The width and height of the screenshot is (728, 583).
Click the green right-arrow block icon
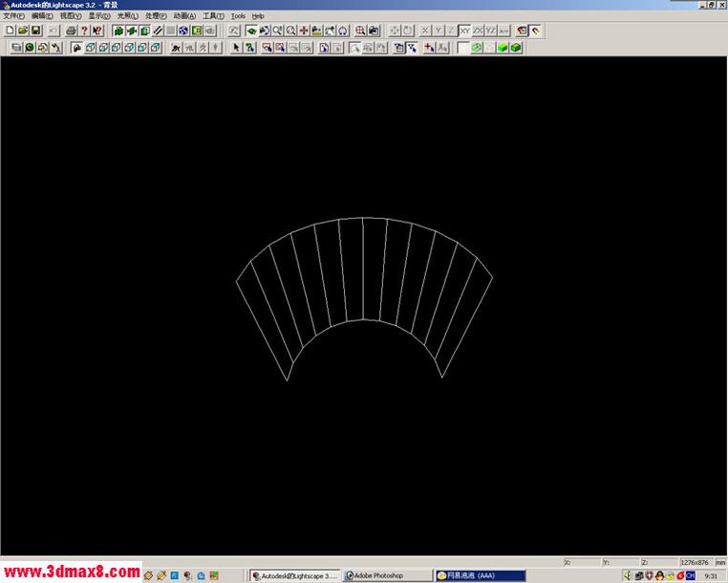[118, 31]
